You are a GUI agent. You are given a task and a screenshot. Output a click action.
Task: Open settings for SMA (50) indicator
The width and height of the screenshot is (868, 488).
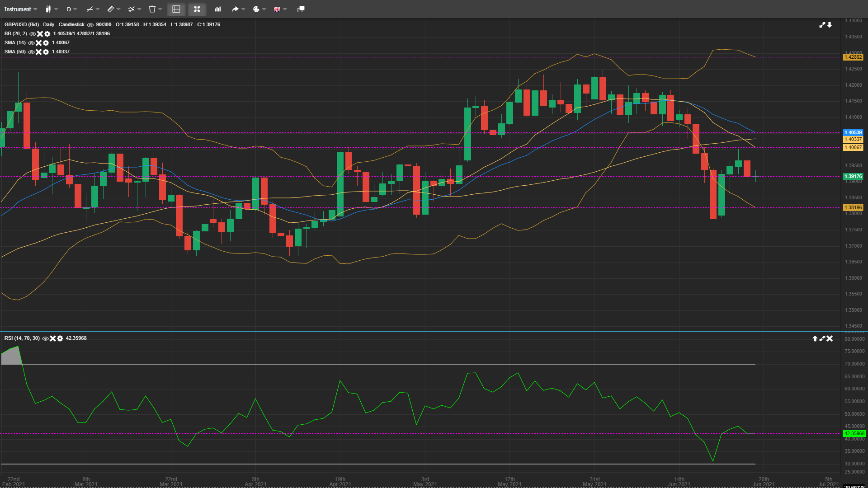pyautogui.click(x=46, y=52)
